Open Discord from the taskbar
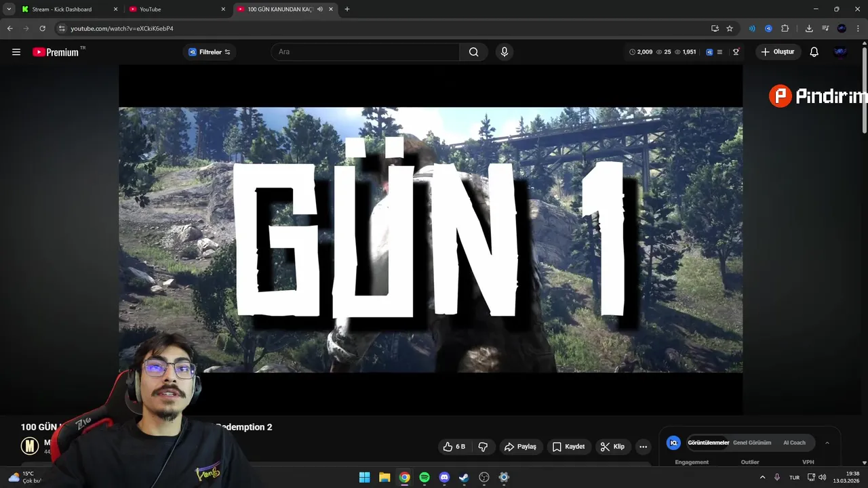 click(444, 477)
